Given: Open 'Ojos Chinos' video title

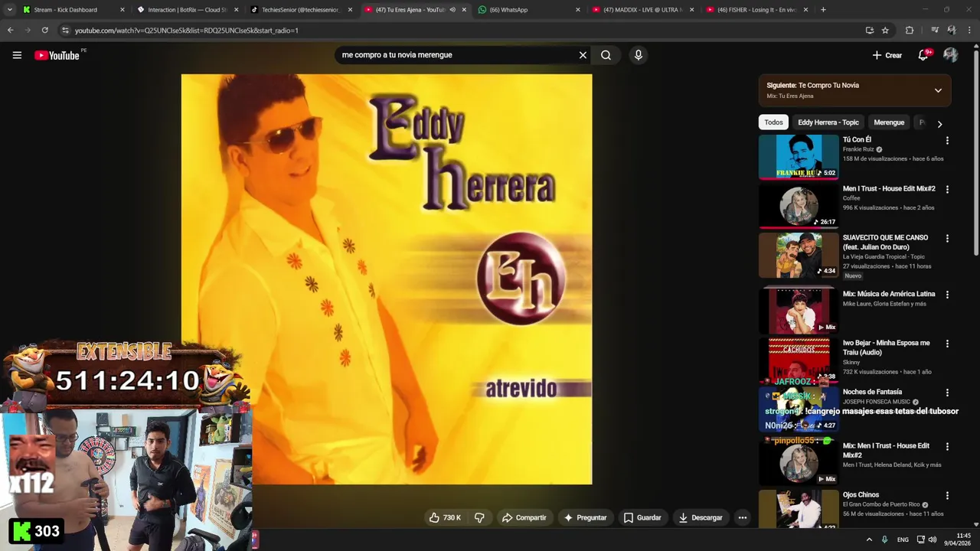Looking at the screenshot, I should 861,495.
